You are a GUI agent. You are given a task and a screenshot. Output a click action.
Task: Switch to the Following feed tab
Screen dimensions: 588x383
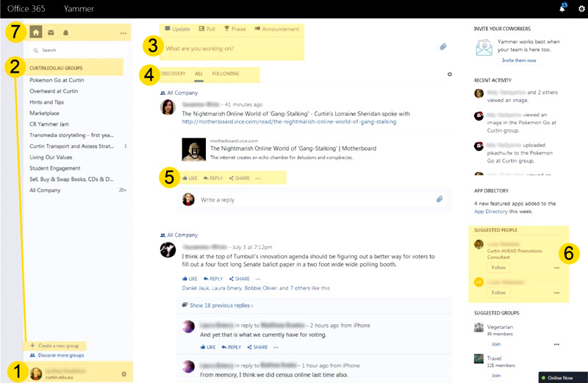pos(226,74)
